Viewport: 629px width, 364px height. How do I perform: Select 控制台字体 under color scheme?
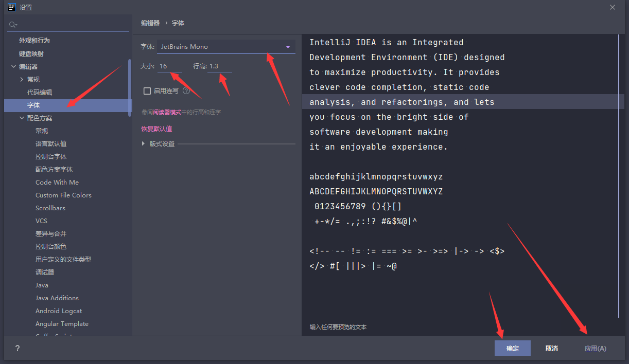(x=51, y=157)
